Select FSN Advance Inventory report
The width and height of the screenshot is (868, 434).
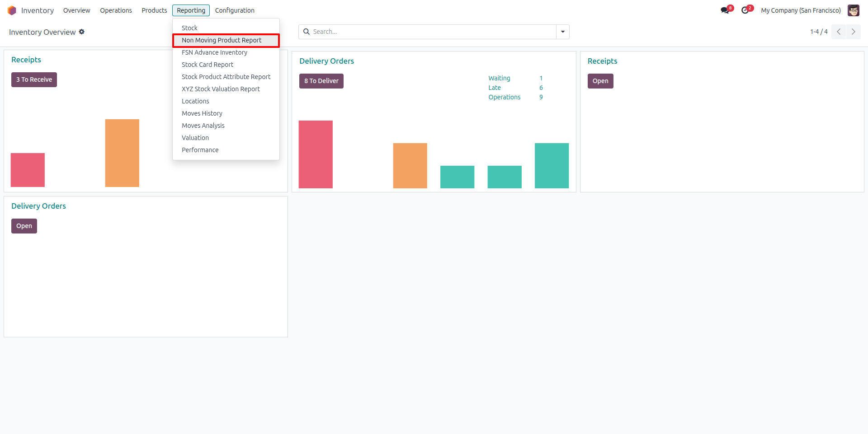[x=226, y=52]
